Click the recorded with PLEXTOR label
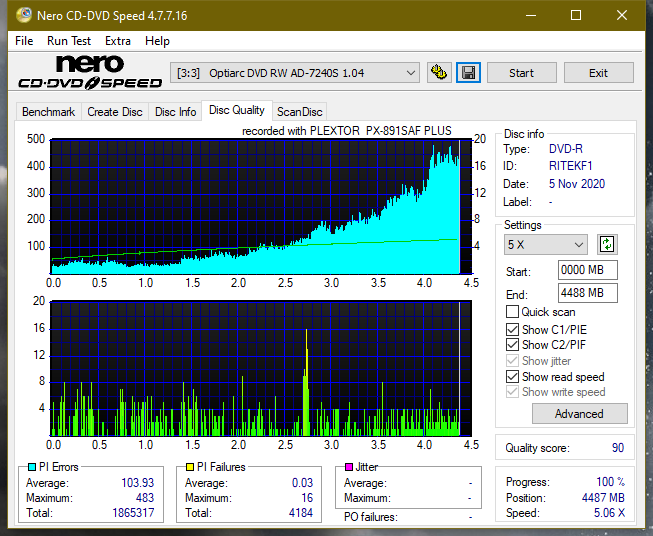The image size is (653, 536). 346,131
